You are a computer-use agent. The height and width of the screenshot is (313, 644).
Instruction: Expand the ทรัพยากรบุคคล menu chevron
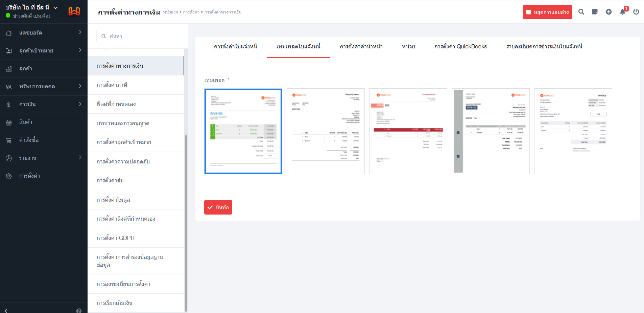(x=80, y=86)
